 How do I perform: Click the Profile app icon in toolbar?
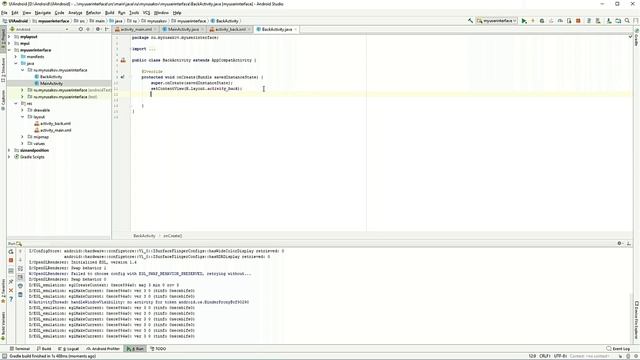560,20
